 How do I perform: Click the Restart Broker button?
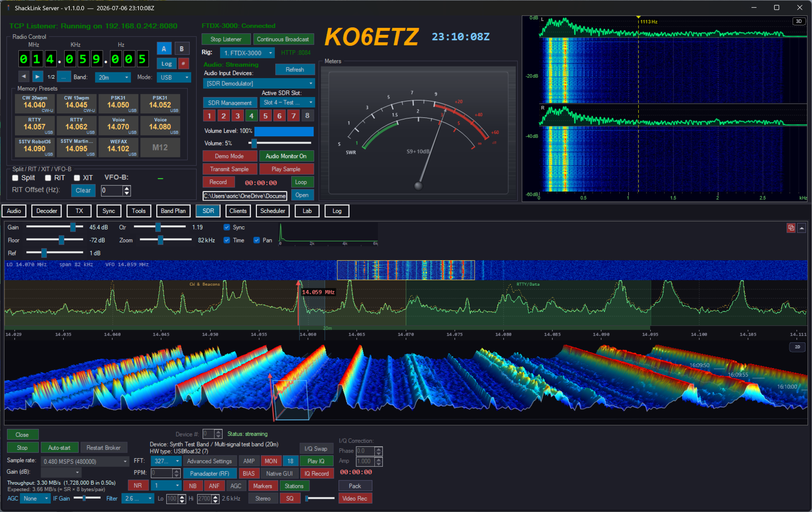click(x=103, y=448)
